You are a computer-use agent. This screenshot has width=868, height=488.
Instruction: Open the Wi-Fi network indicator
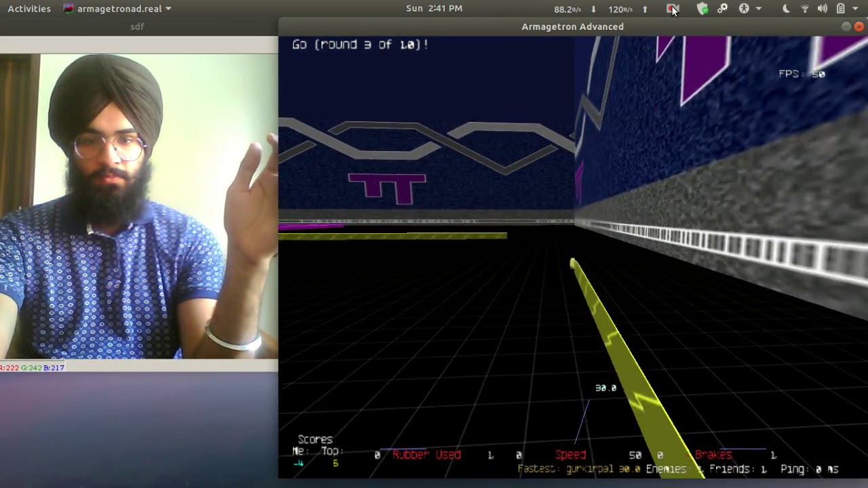point(805,9)
